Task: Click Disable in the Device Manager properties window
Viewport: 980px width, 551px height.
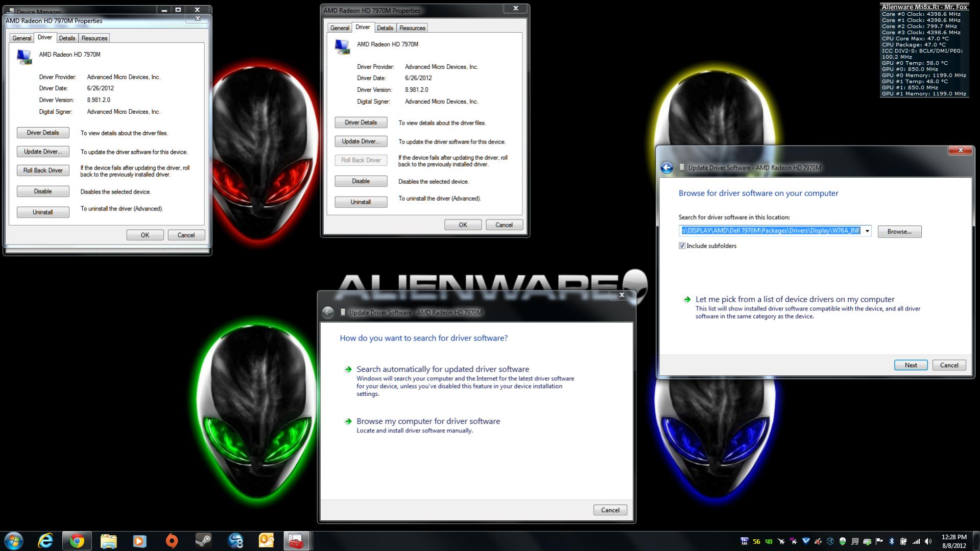Action: point(43,191)
